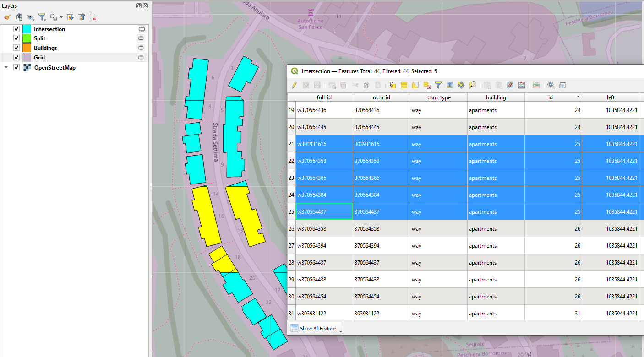Sort by the id column header
This screenshot has width=644, height=357.
point(553,97)
